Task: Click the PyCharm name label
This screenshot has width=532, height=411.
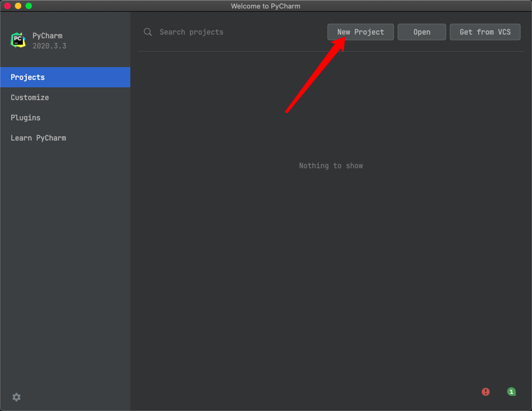Action: 47,36
